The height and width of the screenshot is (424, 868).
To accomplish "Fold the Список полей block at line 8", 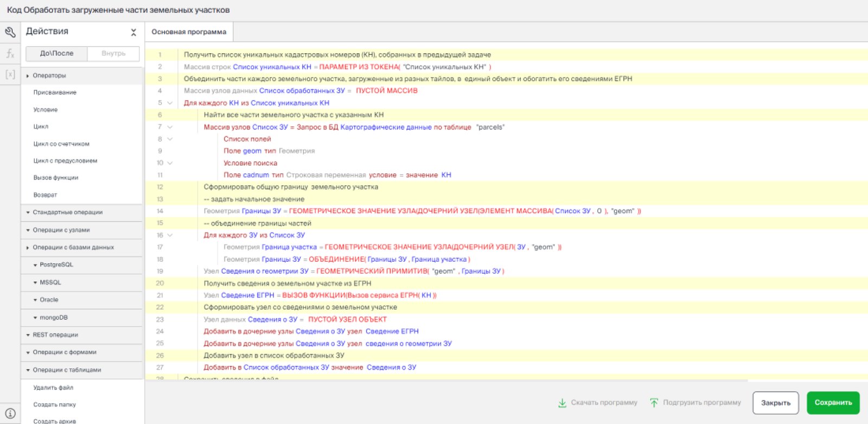I will (170, 139).
